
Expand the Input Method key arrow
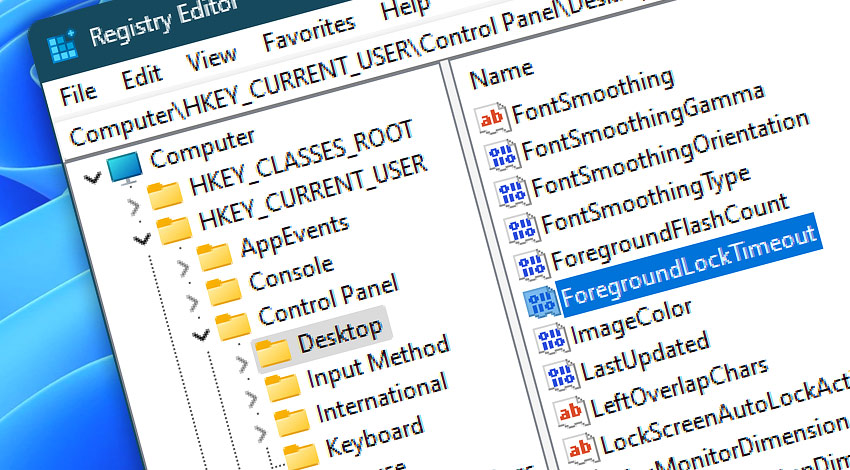[x=251, y=399]
